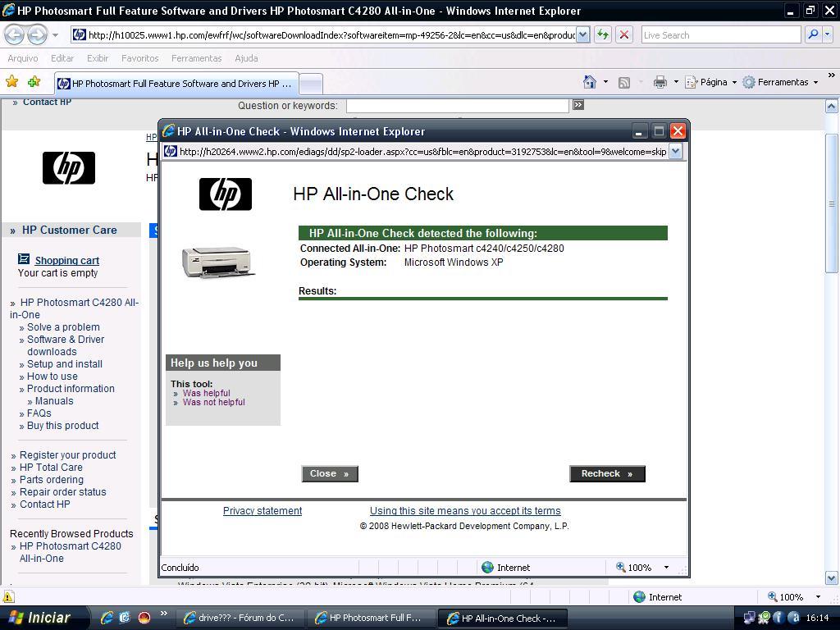This screenshot has height=630, width=840.
Task: Open Software & Driver downloads link
Action: tap(66, 345)
